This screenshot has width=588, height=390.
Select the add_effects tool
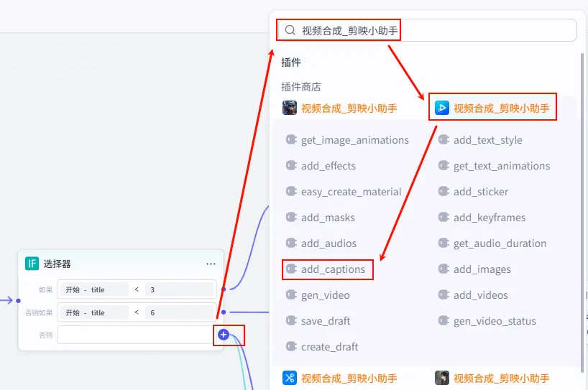pyautogui.click(x=321, y=166)
